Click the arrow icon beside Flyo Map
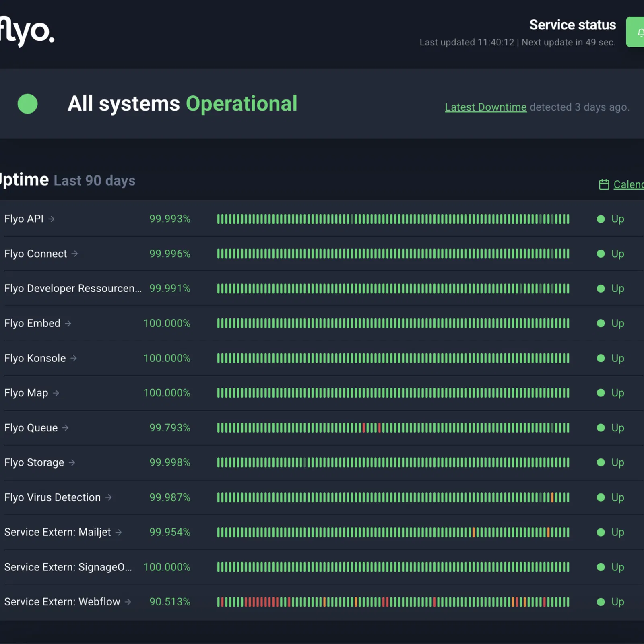Viewport: 644px width, 644px height. tap(56, 393)
